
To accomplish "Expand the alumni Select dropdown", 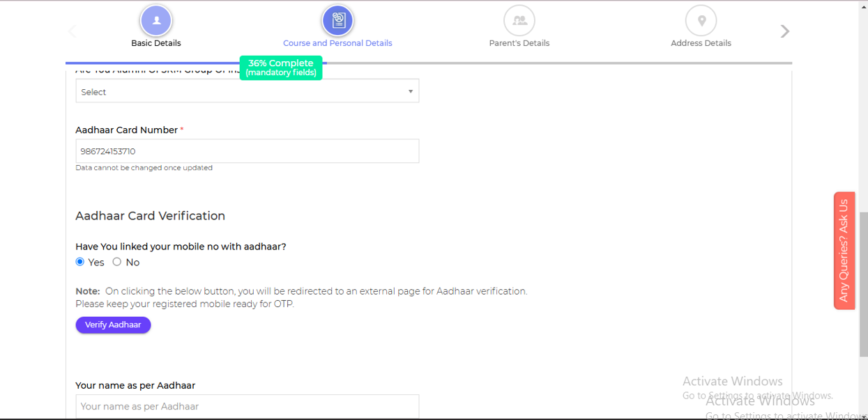I will click(247, 91).
